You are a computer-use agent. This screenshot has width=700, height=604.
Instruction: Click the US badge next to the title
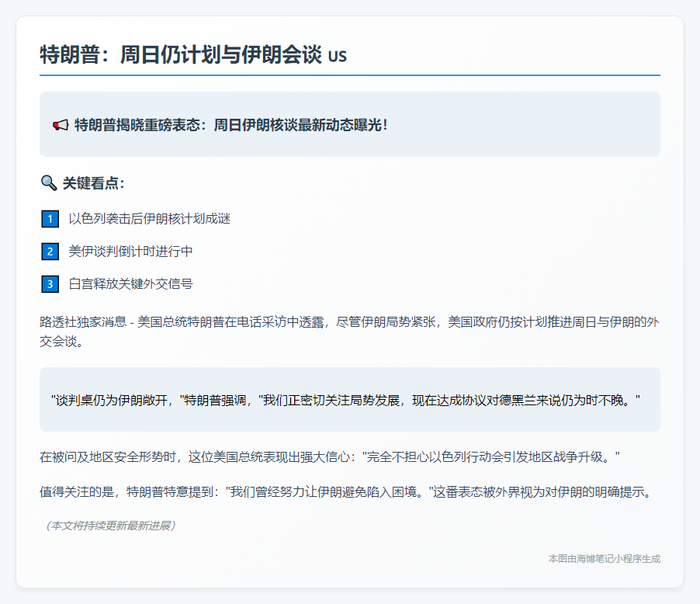pyautogui.click(x=337, y=57)
